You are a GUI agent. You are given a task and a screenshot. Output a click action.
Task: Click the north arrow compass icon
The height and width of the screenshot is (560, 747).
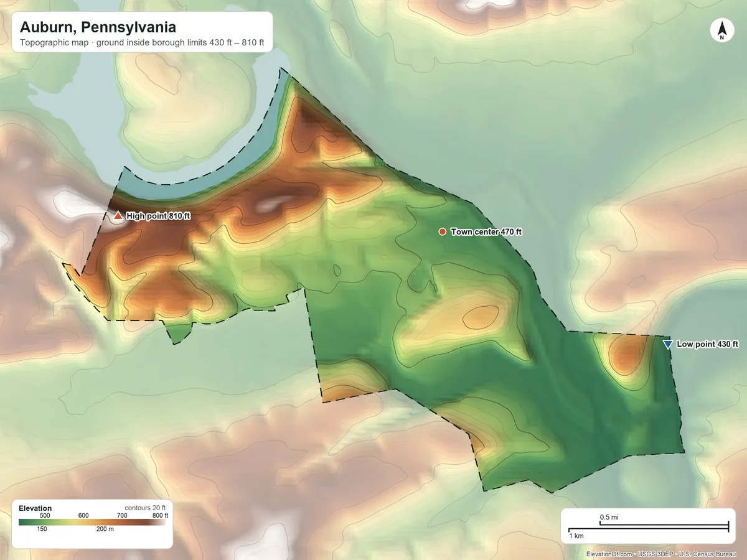(x=721, y=30)
